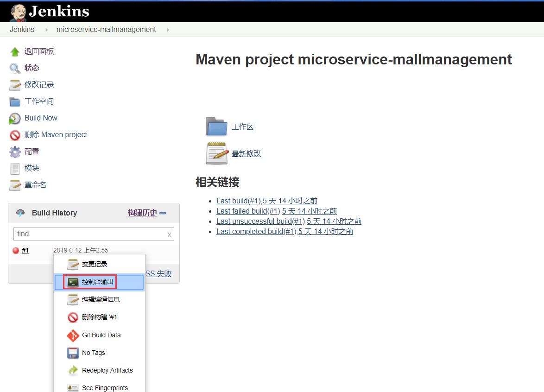Click the folder icon beside 工作空间
Viewport: 544px width, 392px height.
tap(15, 101)
